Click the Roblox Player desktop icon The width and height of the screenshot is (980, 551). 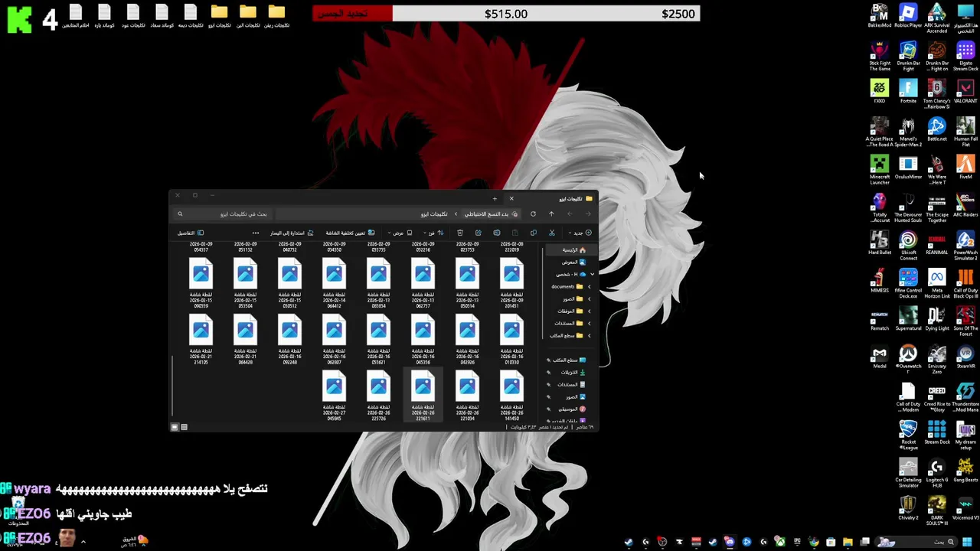[x=908, y=16]
